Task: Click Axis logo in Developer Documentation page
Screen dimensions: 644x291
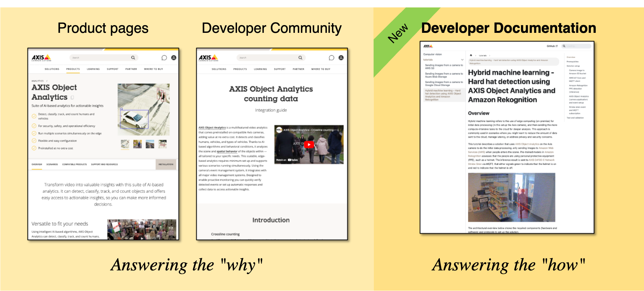Action: pos(428,46)
